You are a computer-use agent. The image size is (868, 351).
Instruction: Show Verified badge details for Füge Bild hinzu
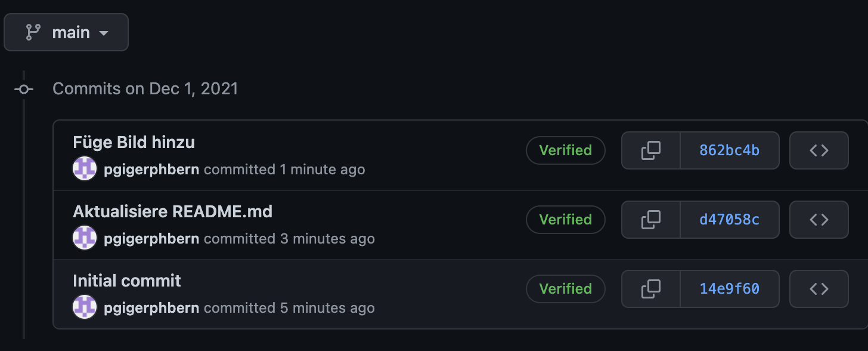[x=565, y=150]
